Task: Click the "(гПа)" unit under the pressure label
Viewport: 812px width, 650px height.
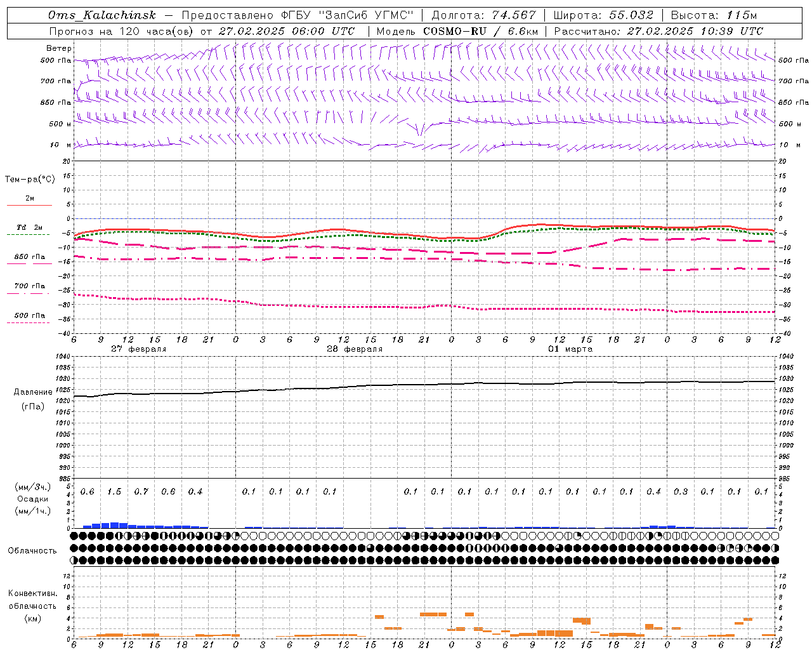Action: click(x=33, y=407)
